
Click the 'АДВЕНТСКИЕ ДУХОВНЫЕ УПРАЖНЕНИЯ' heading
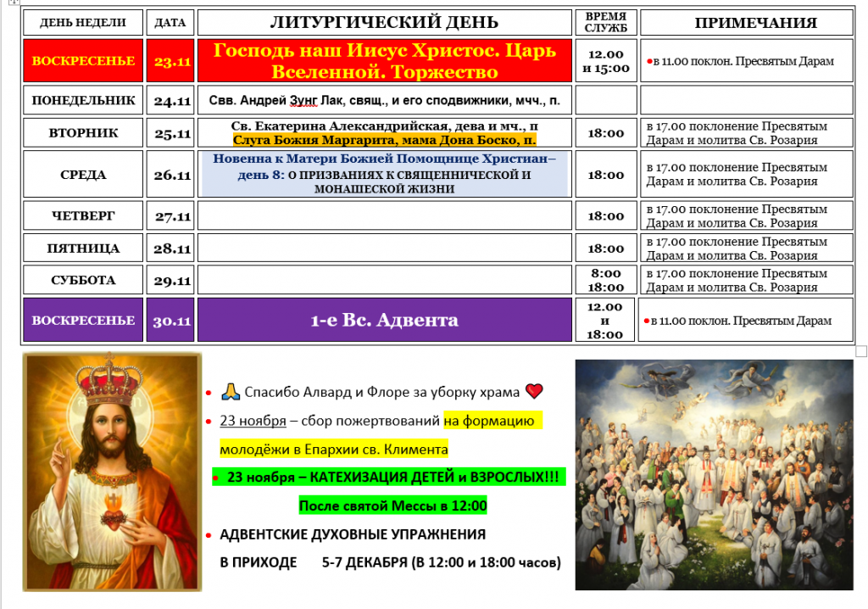click(353, 534)
